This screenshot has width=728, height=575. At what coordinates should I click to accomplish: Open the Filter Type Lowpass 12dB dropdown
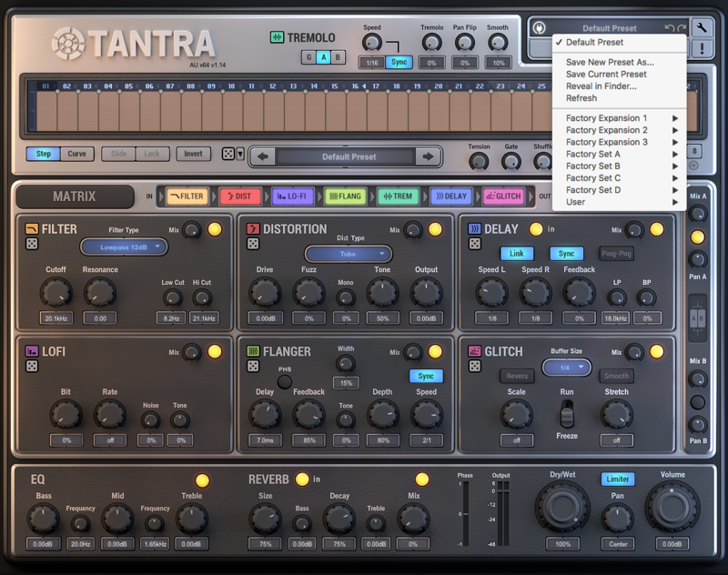coord(124,247)
